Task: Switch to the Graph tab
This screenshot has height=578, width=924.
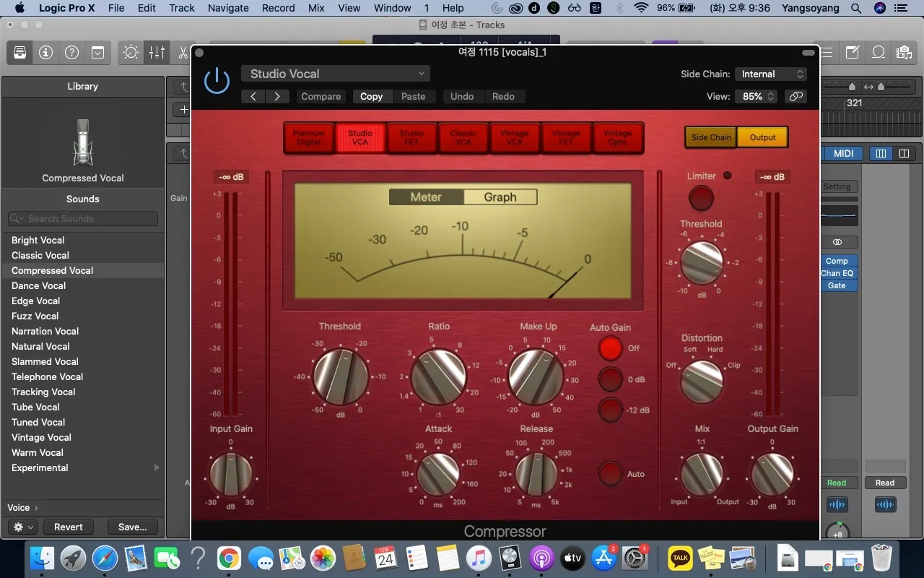Action: (500, 197)
